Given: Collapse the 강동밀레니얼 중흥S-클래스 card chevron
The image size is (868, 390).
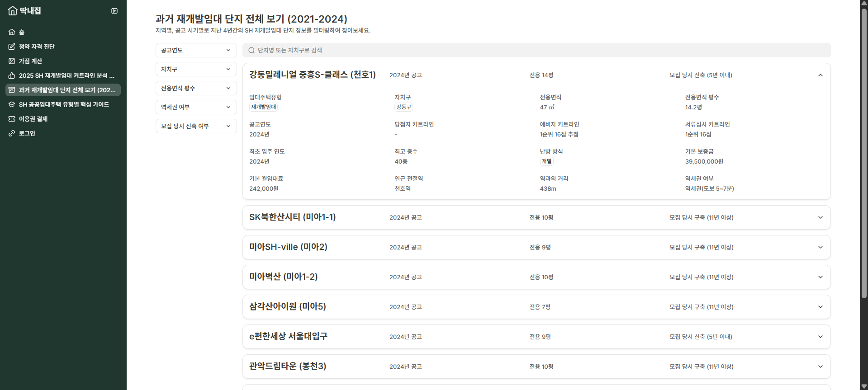Looking at the screenshot, I should [820, 75].
